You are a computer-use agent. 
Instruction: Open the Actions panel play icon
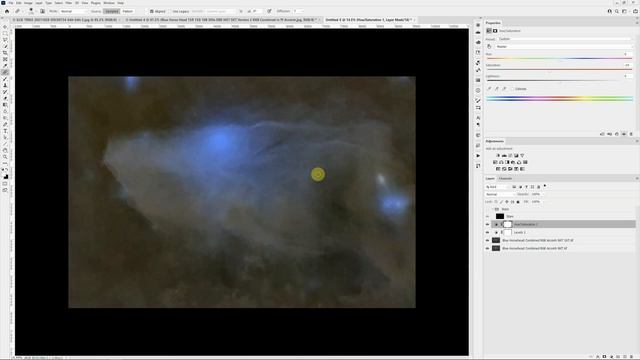(x=478, y=156)
